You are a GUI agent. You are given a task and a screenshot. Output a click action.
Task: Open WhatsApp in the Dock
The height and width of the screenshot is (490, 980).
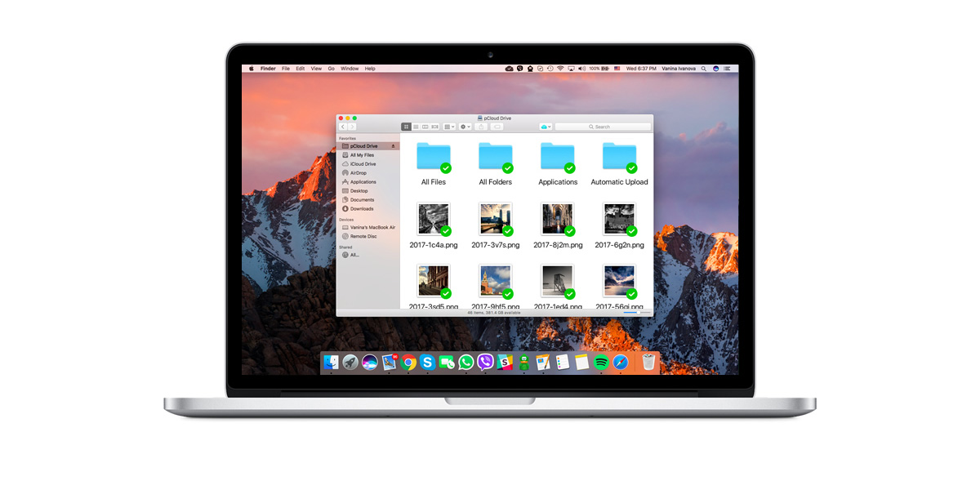coord(466,363)
